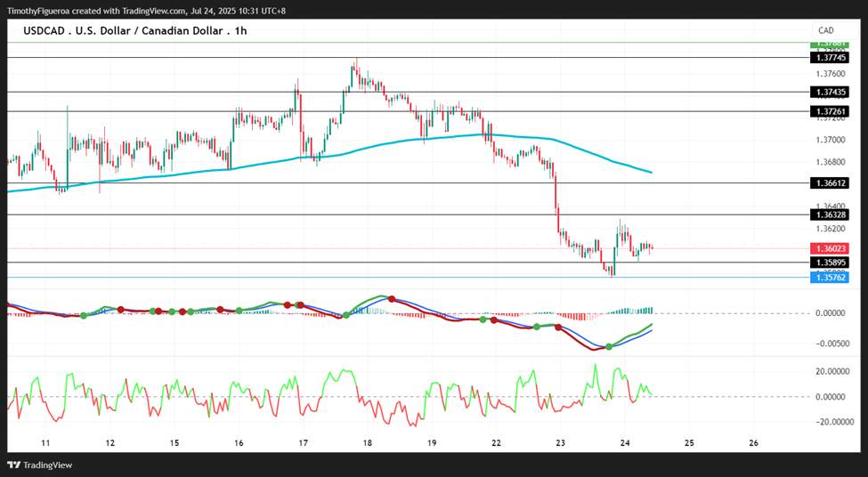Click the USDCAD chart title text
This screenshot has height=477, width=868.
(135, 31)
